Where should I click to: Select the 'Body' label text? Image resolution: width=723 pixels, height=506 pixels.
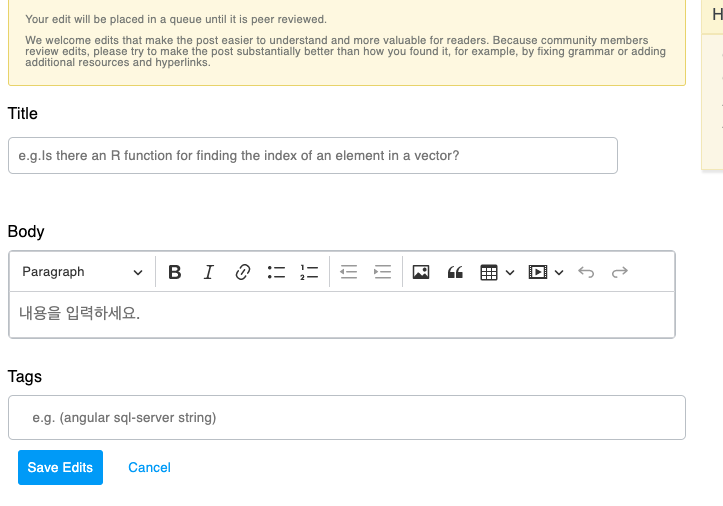(26, 231)
